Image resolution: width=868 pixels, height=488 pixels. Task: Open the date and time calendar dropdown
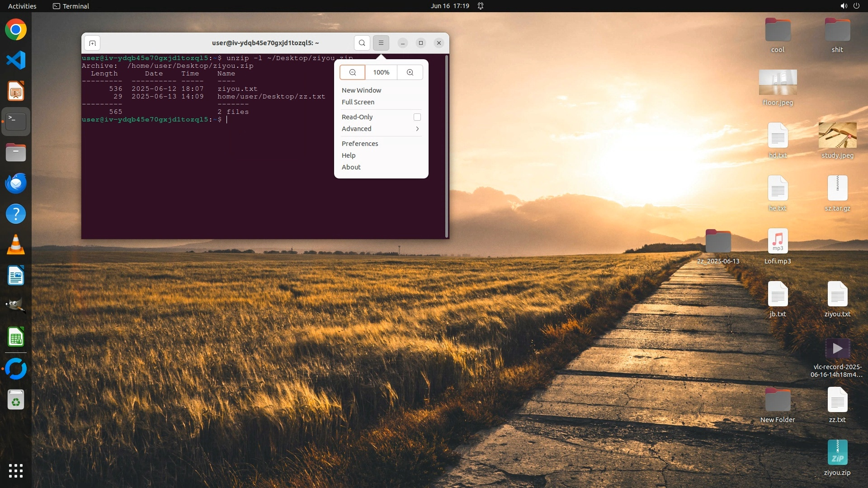coord(449,6)
